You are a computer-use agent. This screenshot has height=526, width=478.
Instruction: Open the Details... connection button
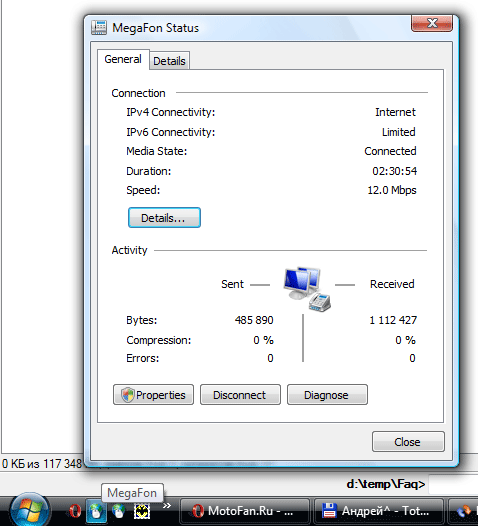tap(164, 218)
